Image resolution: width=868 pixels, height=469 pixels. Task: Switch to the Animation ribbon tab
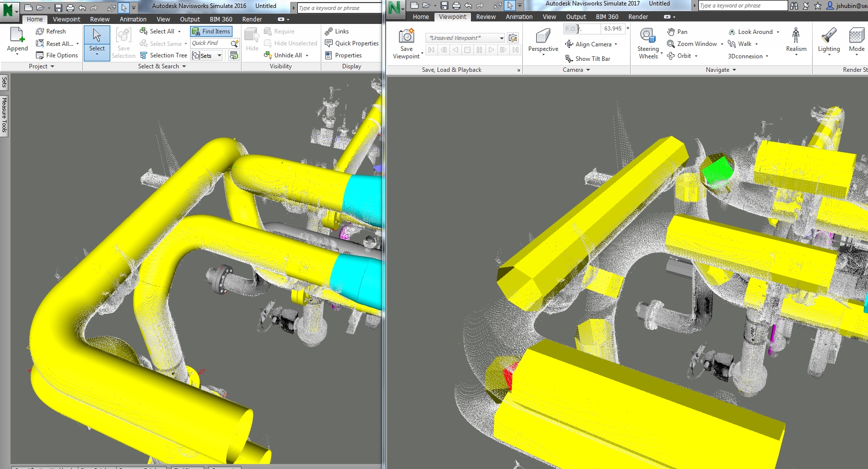[133, 19]
